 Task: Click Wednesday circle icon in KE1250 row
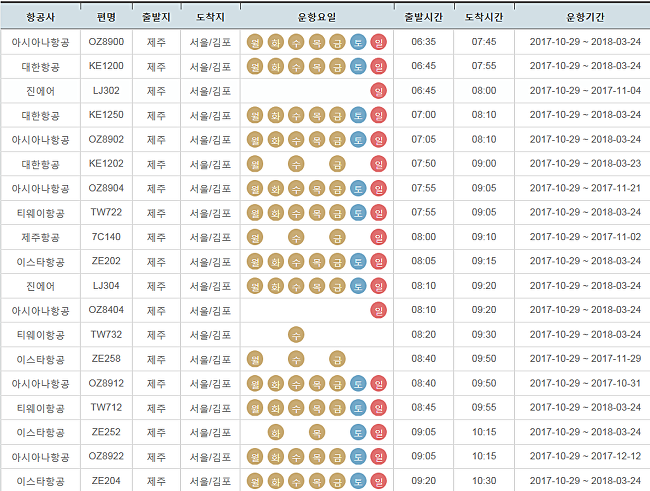point(296,115)
